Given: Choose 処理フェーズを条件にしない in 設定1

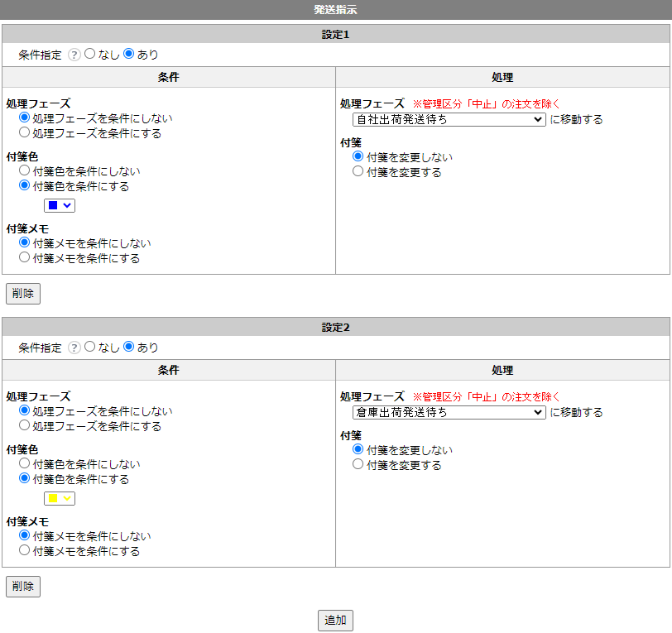Looking at the screenshot, I should pyautogui.click(x=25, y=117).
